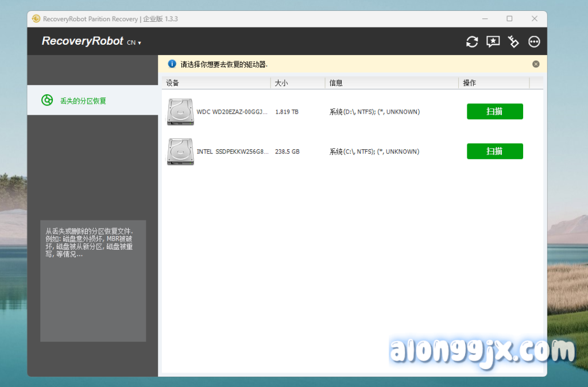588x387 pixels.
Task: Select the WDC WD20EZAZ device name
Action: (x=232, y=112)
